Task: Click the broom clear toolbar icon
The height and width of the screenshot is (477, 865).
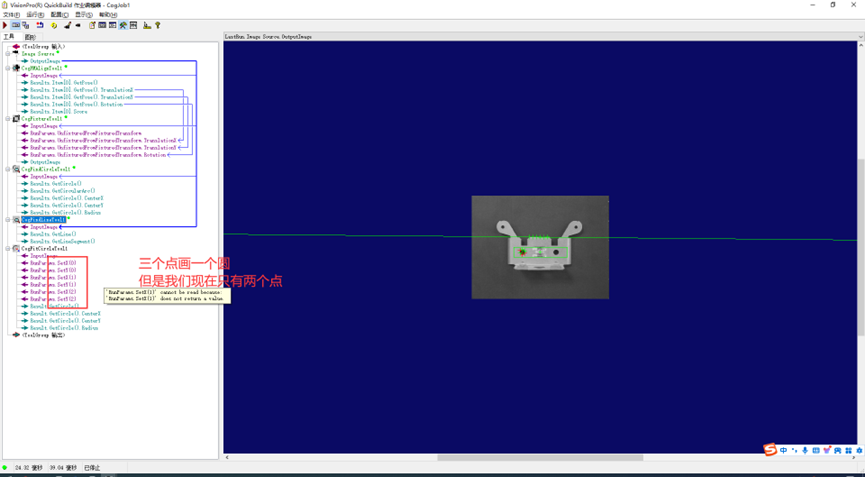Action: coord(67,25)
